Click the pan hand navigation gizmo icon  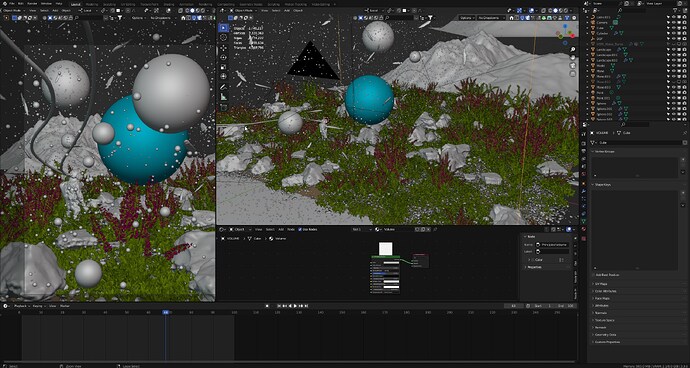pos(573,57)
